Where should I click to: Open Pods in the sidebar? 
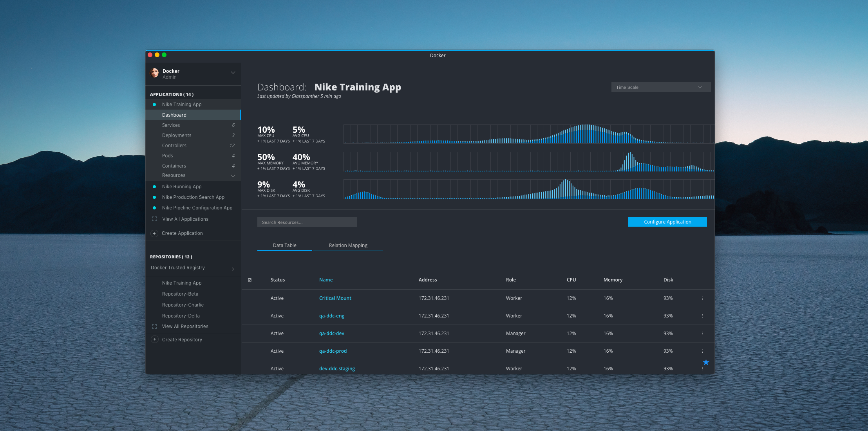[193, 156]
